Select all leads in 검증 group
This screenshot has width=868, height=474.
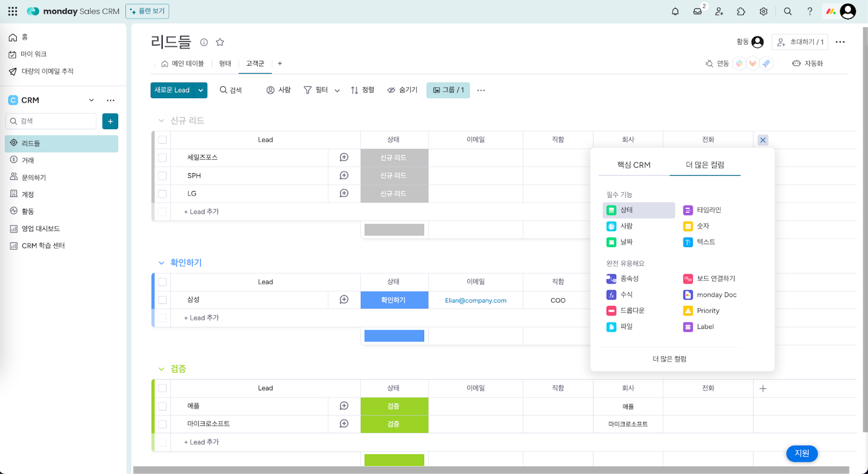162,388
